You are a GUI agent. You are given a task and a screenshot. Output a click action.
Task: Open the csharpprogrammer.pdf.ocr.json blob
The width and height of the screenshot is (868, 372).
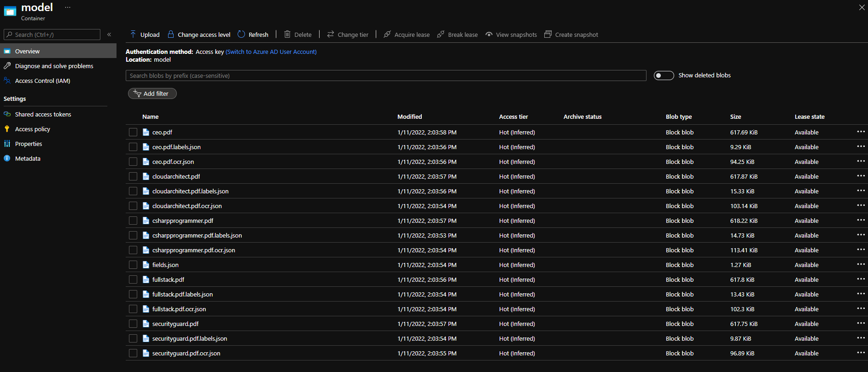[x=193, y=250]
